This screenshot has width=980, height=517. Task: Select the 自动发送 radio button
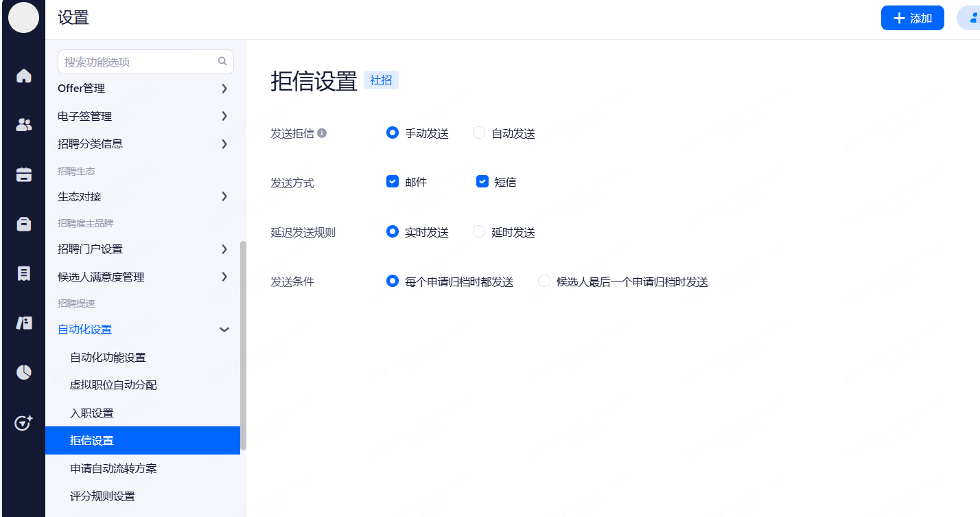click(479, 133)
